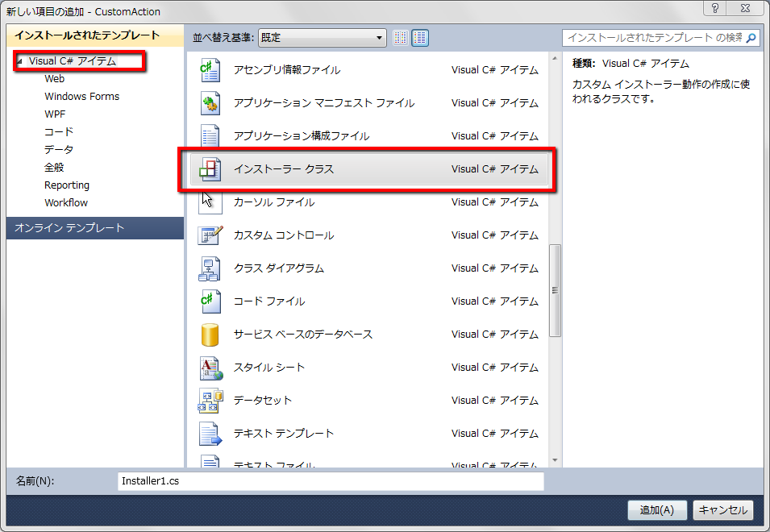Open the help question mark button
The image size is (770, 532).
(715, 8)
